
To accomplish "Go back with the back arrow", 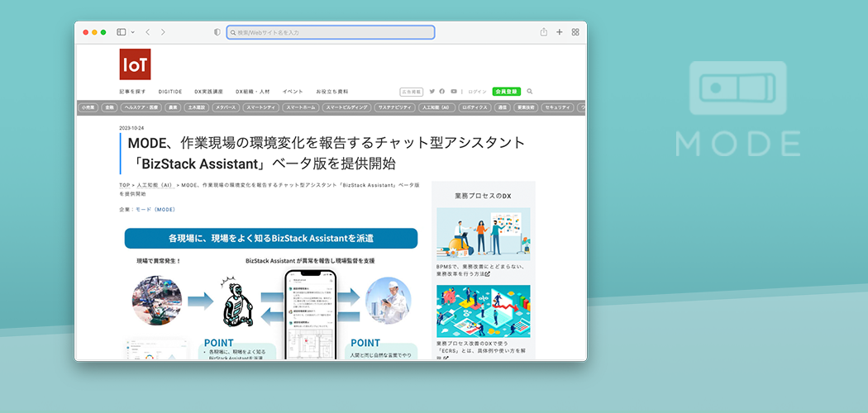I will pyautogui.click(x=147, y=32).
